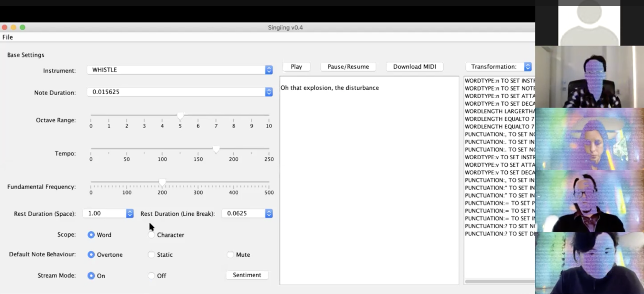Open the Transformation dropdown

528,67
